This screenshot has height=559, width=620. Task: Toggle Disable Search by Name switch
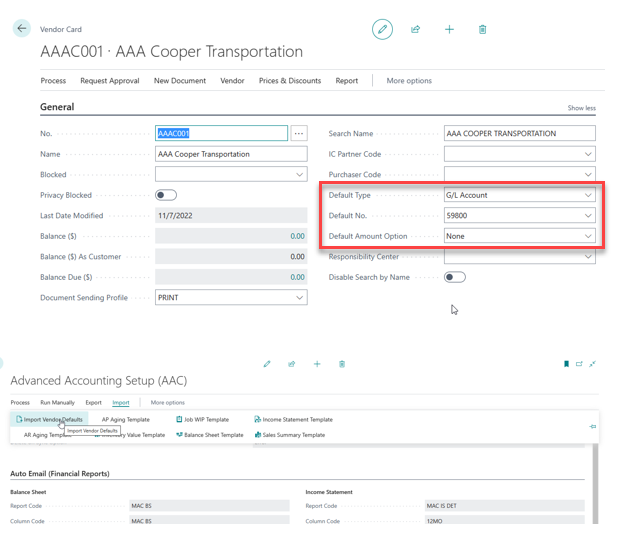[455, 277]
